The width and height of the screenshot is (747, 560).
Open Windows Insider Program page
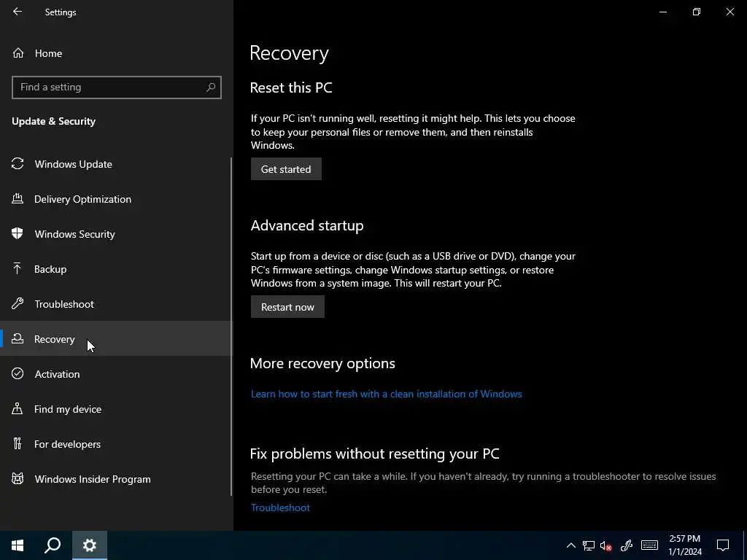pyautogui.click(x=115, y=478)
